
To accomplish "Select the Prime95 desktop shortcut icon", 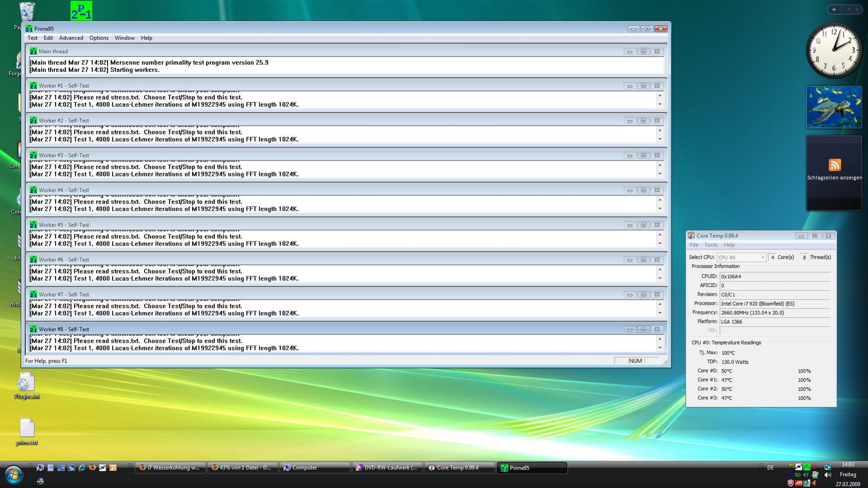I will tap(81, 10).
